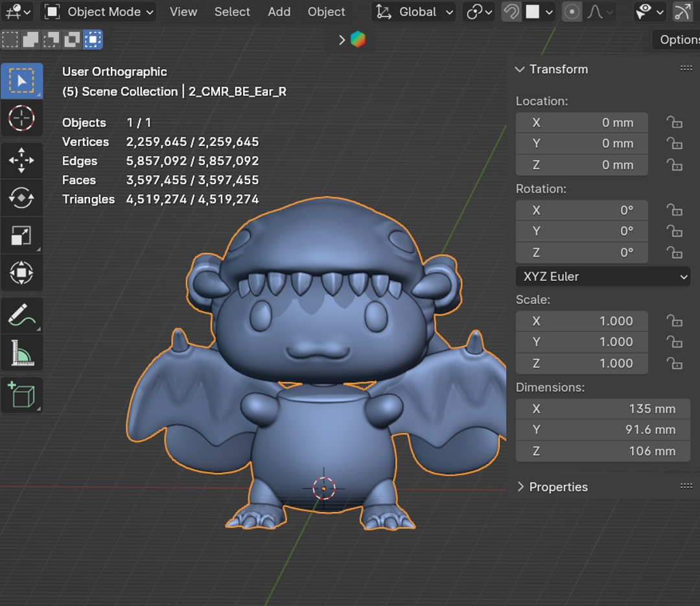Screen dimensions: 700x606
Task: Expand the Properties panel section
Action: coord(558,487)
